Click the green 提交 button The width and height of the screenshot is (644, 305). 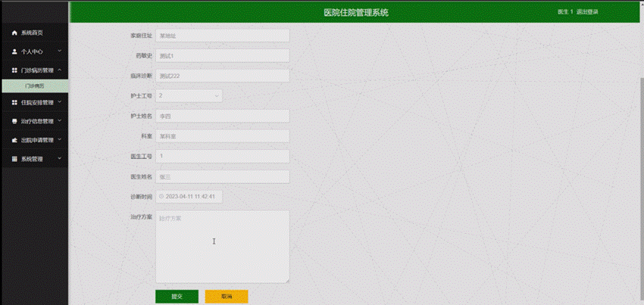pyautogui.click(x=177, y=297)
